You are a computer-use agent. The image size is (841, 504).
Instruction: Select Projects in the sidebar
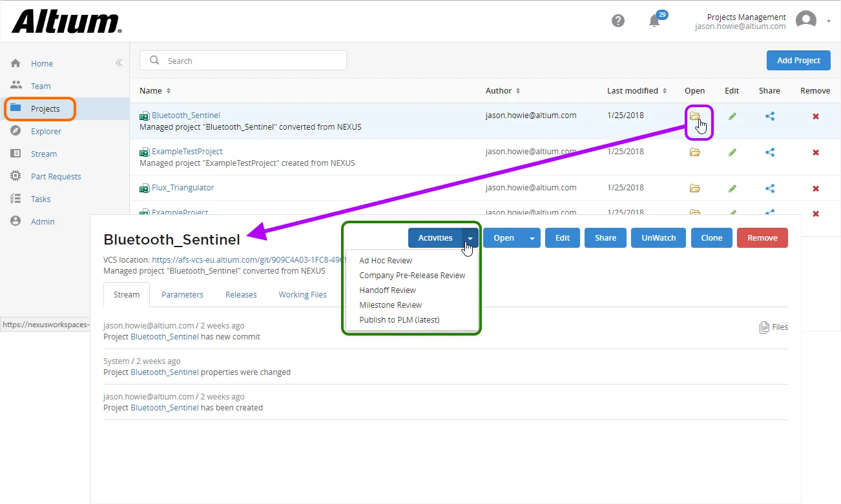point(45,108)
